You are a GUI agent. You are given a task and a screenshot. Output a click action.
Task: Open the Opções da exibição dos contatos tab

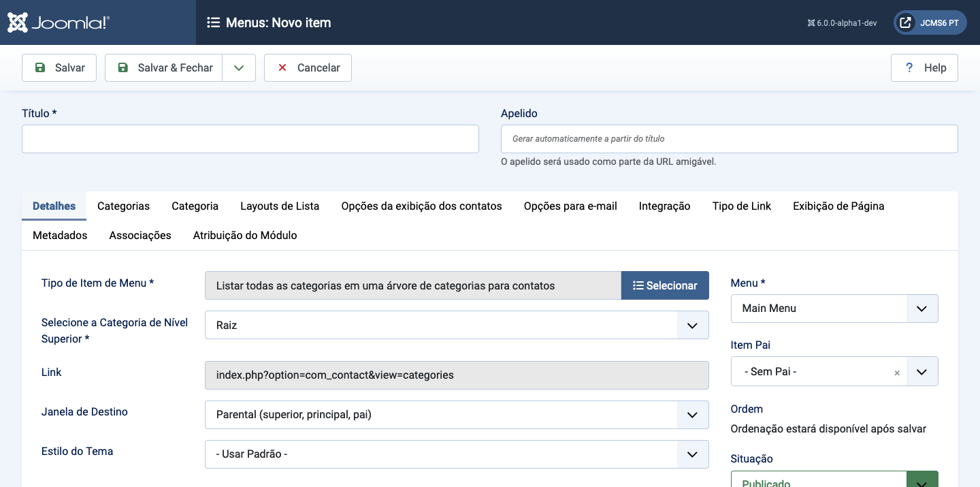point(421,206)
